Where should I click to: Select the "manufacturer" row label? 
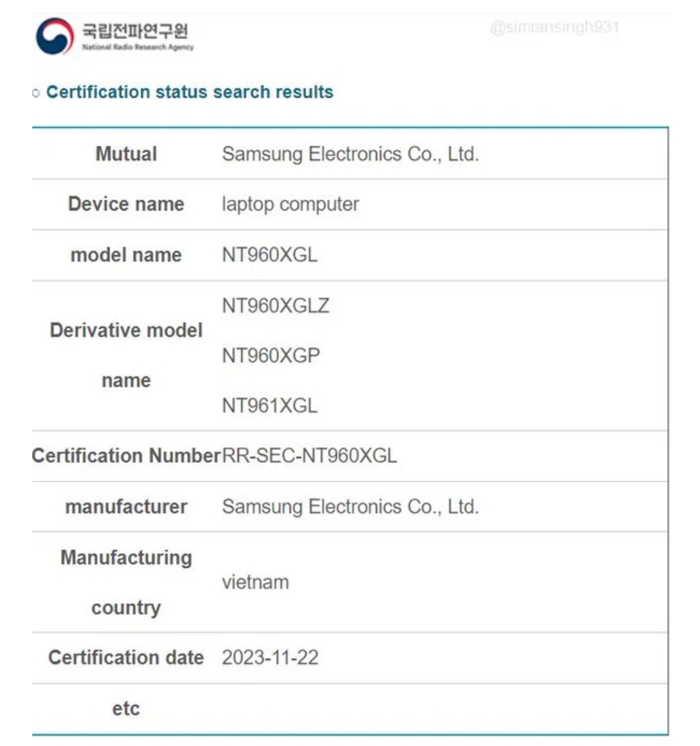pos(126,507)
